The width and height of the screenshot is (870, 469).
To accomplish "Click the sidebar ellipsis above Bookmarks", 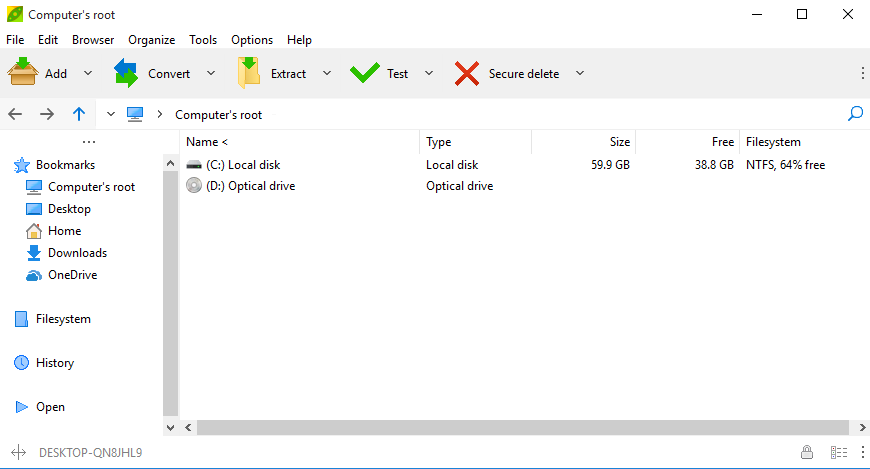I will tap(89, 142).
